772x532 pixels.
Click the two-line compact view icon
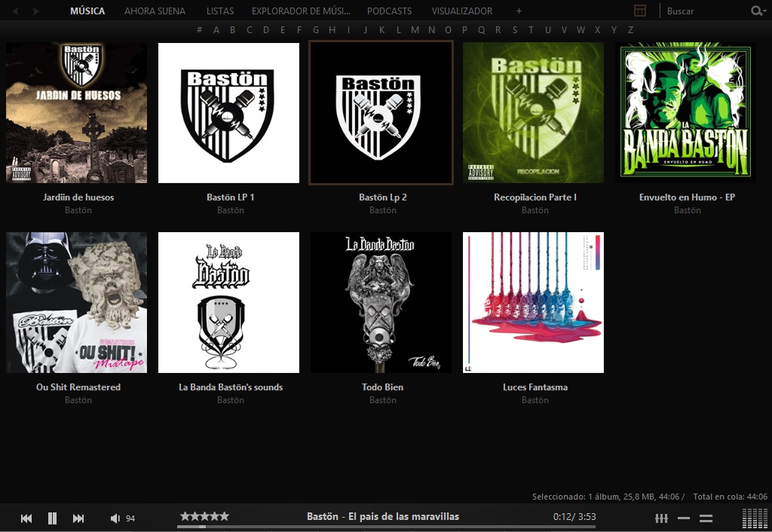coord(706,518)
